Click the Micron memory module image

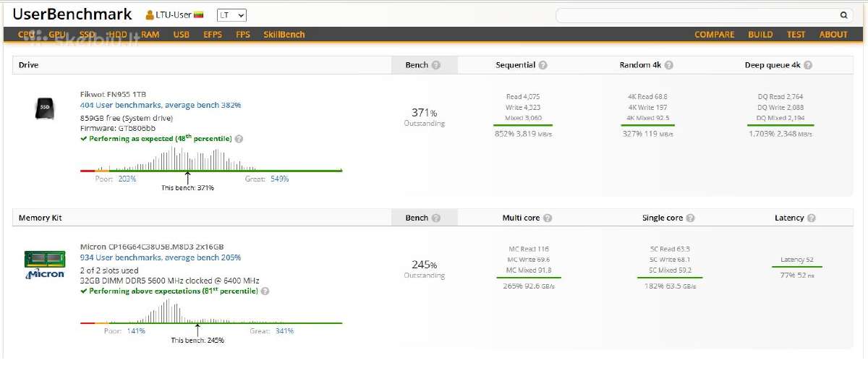point(45,265)
